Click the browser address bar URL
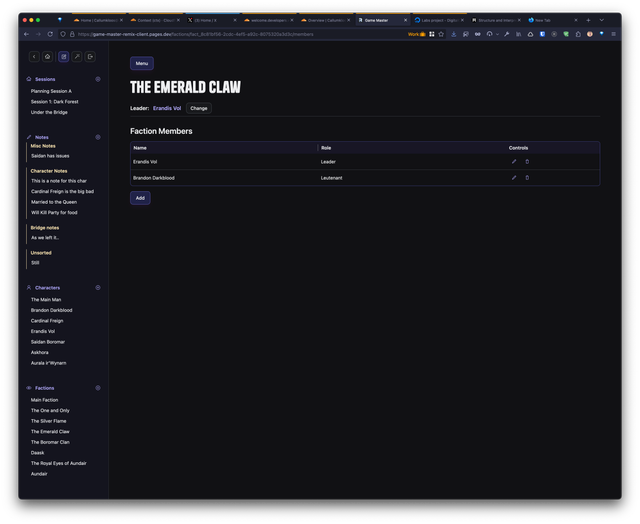The height and width of the screenshot is (524, 640). point(196,34)
